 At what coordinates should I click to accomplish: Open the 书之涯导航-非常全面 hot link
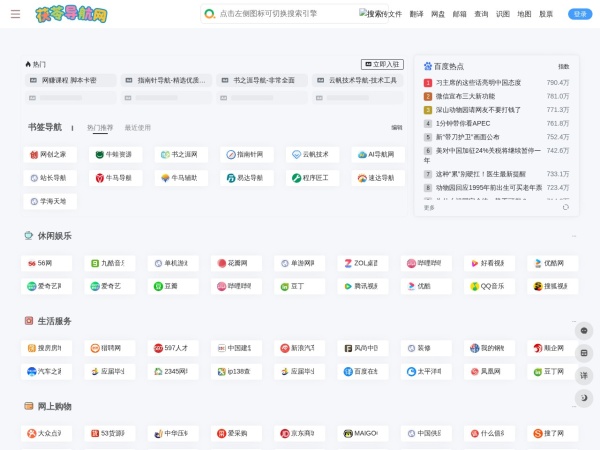pyautogui.click(x=262, y=80)
